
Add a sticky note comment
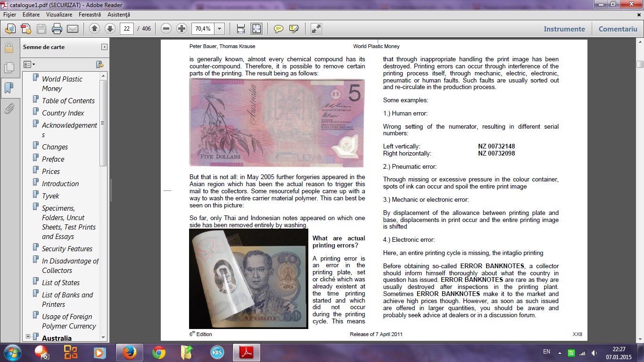point(279,29)
